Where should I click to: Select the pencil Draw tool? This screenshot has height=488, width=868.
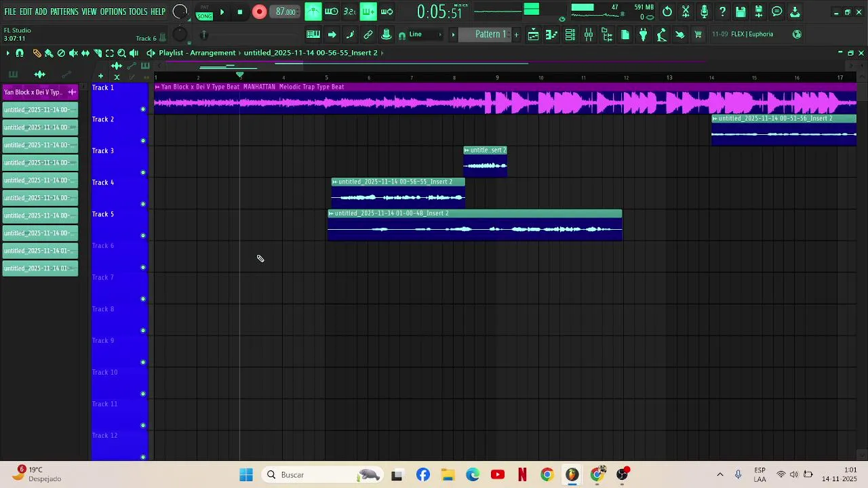click(x=37, y=53)
